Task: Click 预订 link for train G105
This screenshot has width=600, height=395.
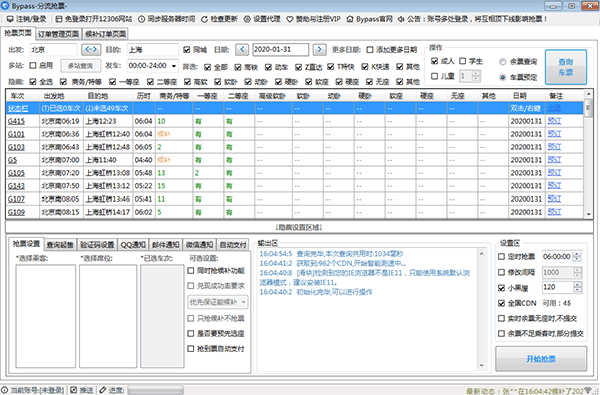Action: [x=554, y=173]
